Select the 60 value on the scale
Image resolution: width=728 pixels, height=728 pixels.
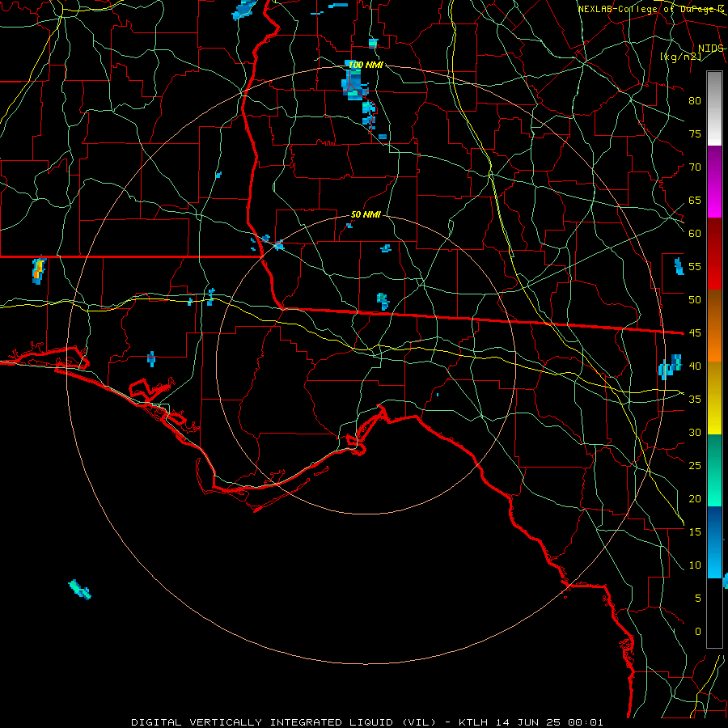pos(695,234)
